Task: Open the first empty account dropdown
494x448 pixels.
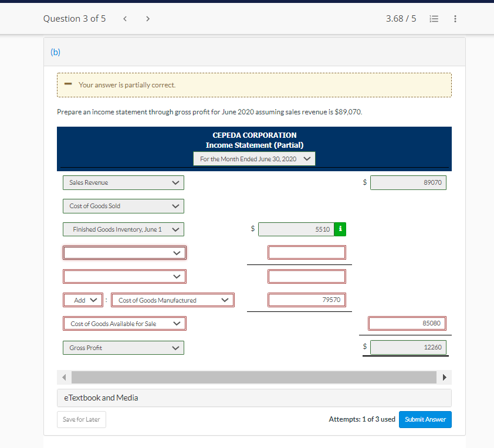Action: click(125, 253)
